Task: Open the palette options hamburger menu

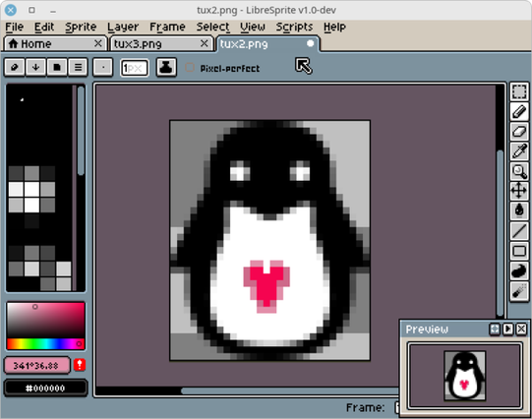Action: tap(78, 67)
